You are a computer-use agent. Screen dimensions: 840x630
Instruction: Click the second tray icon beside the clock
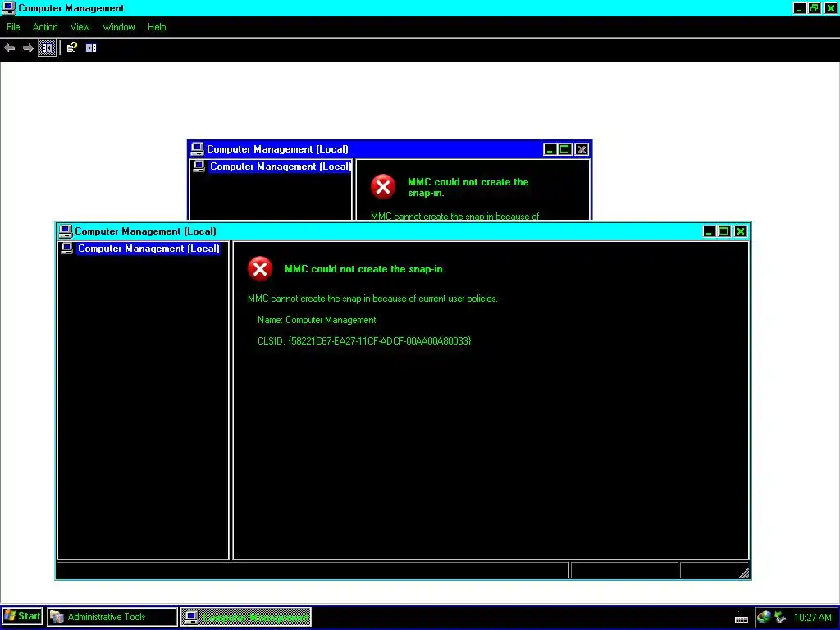780,618
